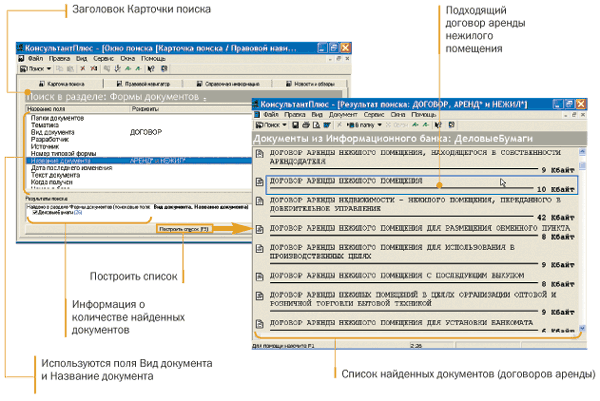This screenshot has height=401, width=600.
Task: Click the В папку button in the results toolbar
Action: 361,125
